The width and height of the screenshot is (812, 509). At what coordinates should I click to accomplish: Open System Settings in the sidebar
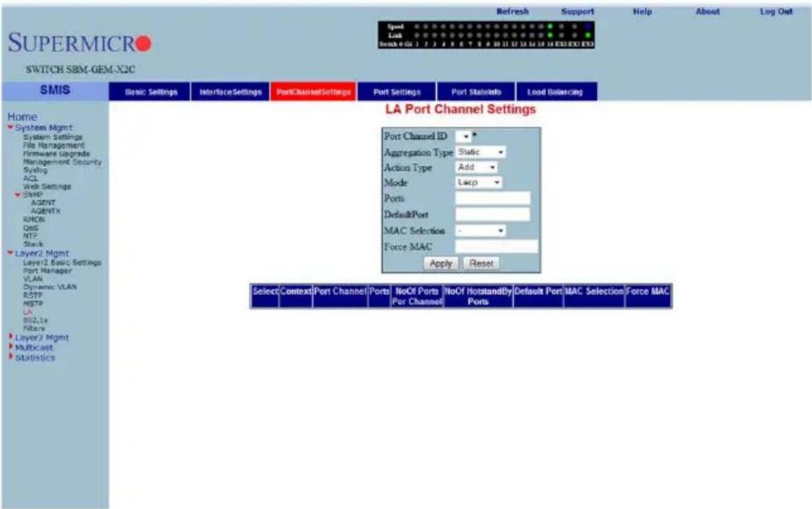53,138
